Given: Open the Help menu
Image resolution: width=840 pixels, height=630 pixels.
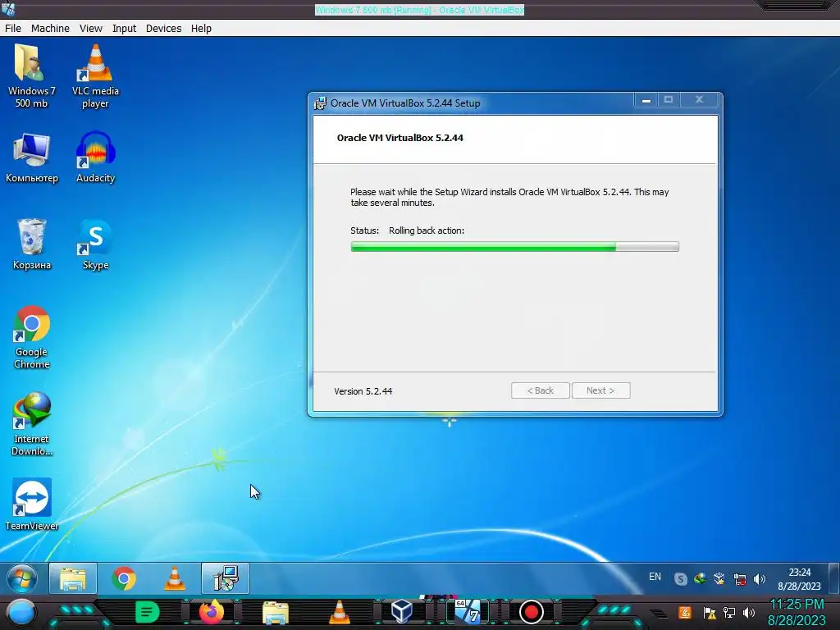Looking at the screenshot, I should coord(201,29).
